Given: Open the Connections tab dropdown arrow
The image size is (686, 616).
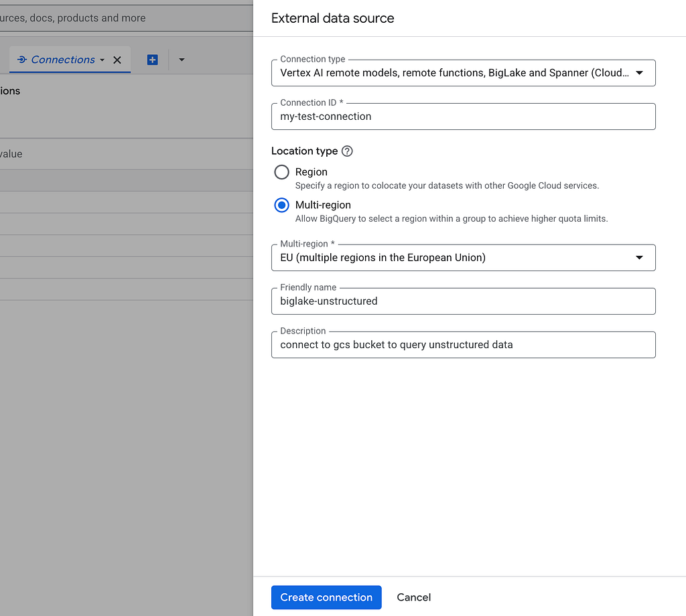Looking at the screenshot, I should pyautogui.click(x=102, y=60).
